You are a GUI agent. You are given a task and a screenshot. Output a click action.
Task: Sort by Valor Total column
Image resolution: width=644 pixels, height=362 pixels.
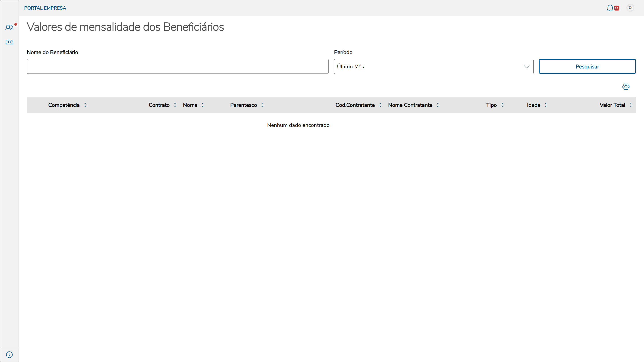pyautogui.click(x=631, y=105)
